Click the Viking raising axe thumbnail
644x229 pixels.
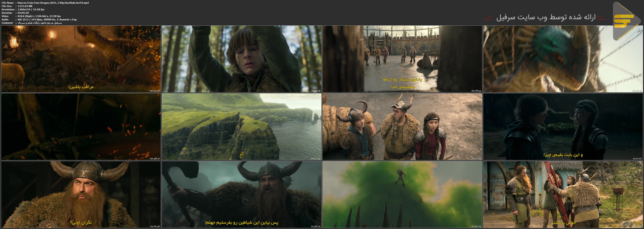point(242,194)
